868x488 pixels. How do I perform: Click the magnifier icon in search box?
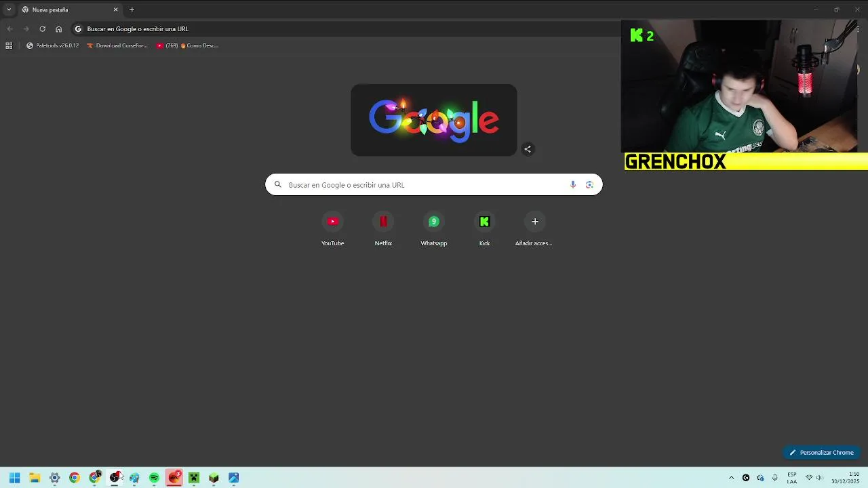tap(277, 184)
